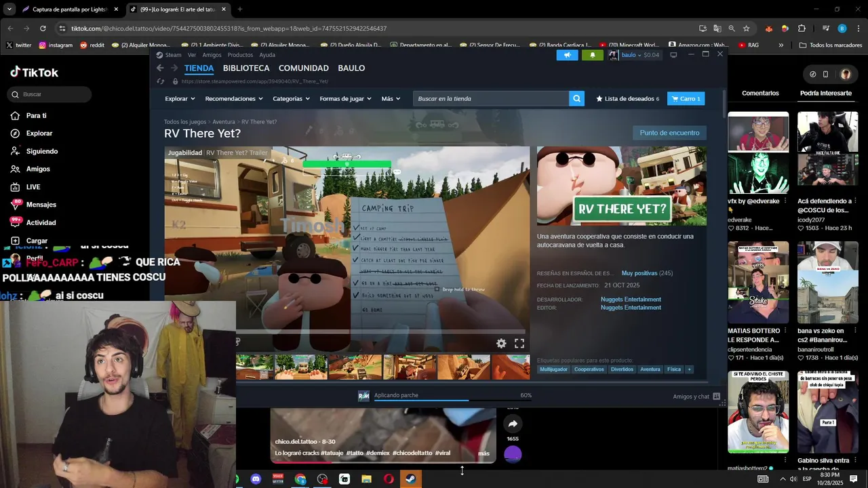Open trailer video settings gear

(x=501, y=344)
